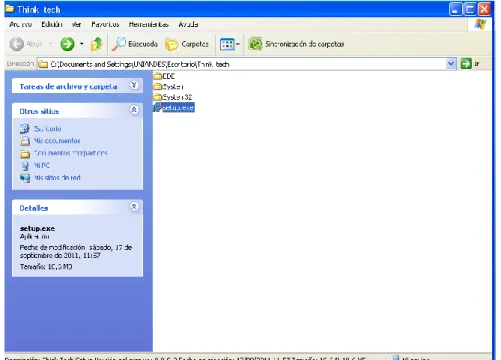Open the Herramientas menu
This screenshot has width=501, height=360.
tap(149, 24)
